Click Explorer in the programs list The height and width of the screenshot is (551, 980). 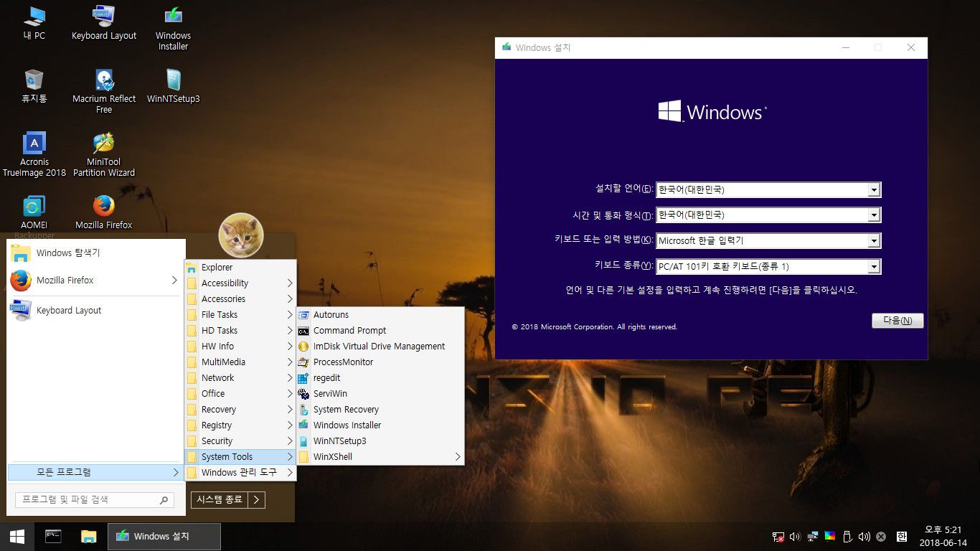pyautogui.click(x=240, y=267)
